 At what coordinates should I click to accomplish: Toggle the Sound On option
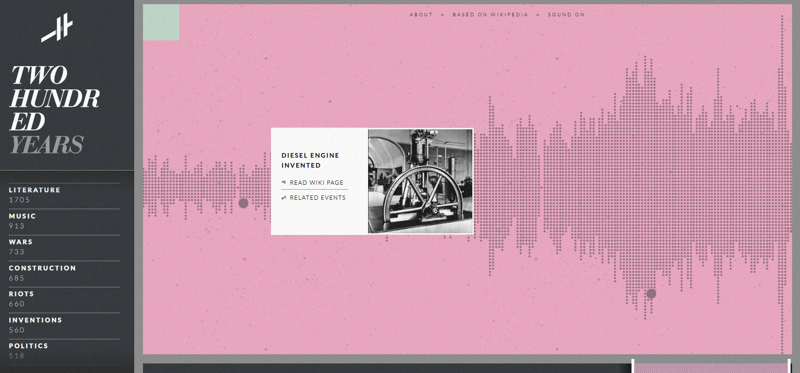[x=566, y=15]
